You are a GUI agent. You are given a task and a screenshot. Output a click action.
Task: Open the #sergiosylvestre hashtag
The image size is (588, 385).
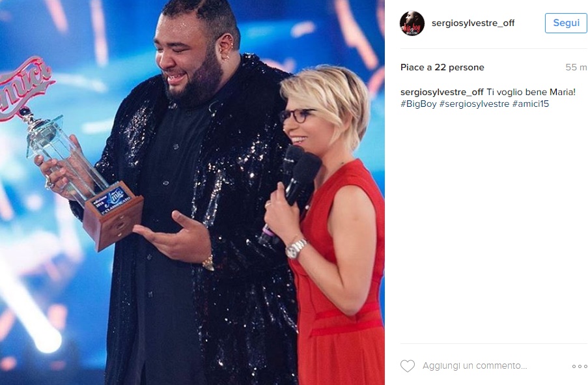(474, 104)
